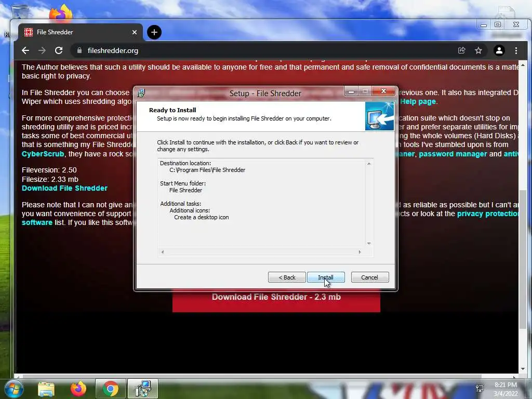
Task: Open the Chrome profile avatar menu
Action: tap(499, 50)
